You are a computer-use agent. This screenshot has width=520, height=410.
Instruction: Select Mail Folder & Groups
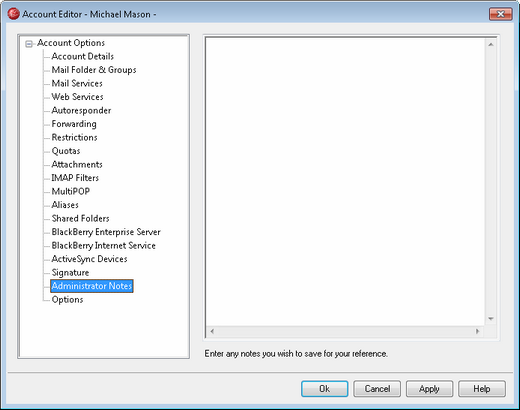click(x=94, y=70)
